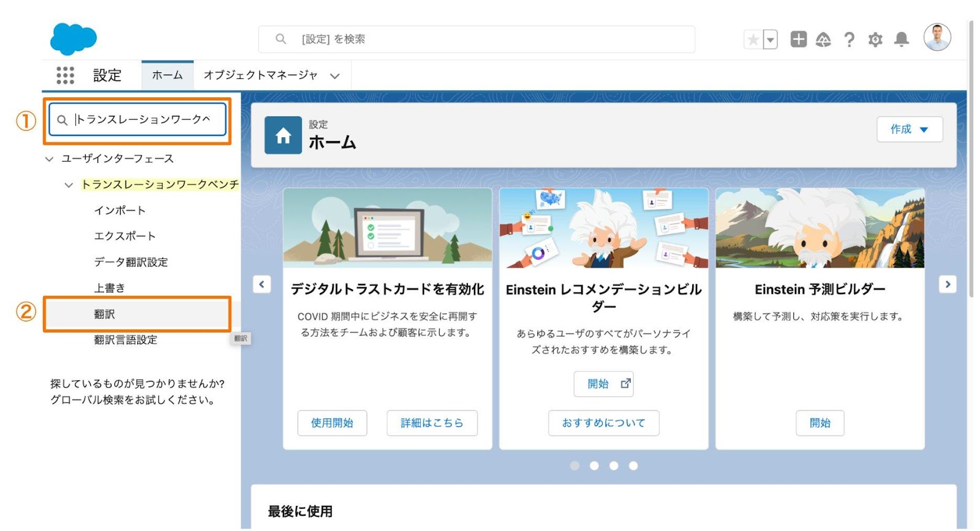
Task: Open the 作成 dropdown button
Action: (x=910, y=129)
